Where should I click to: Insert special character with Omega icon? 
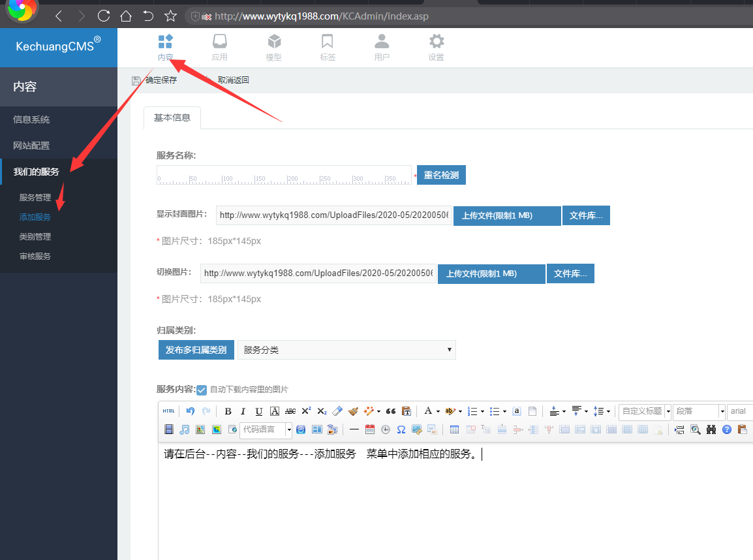(x=401, y=429)
